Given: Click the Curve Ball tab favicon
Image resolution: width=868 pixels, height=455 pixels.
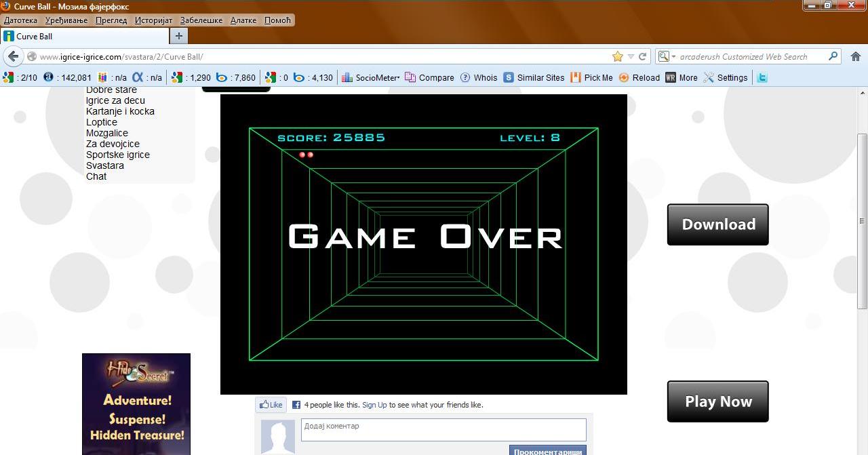Looking at the screenshot, I should tap(9, 36).
